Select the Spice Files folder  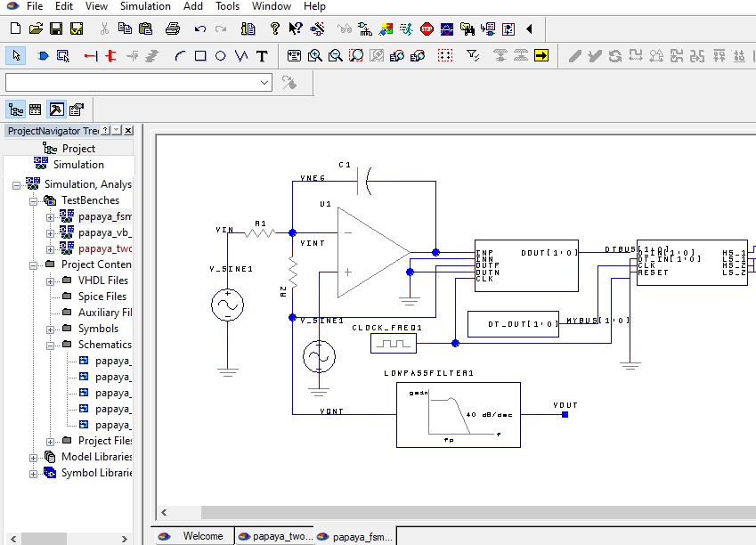coord(102,297)
